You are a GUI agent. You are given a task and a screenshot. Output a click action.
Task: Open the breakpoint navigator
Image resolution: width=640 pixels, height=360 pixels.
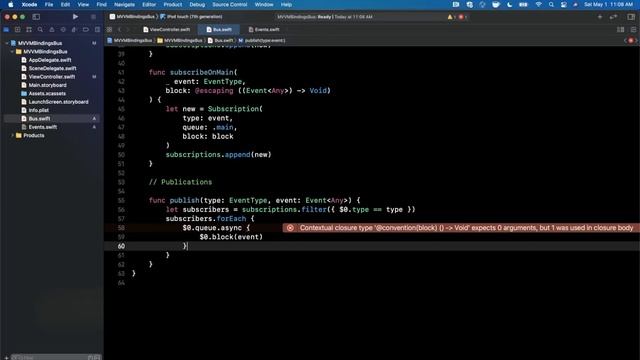[x=85, y=30]
